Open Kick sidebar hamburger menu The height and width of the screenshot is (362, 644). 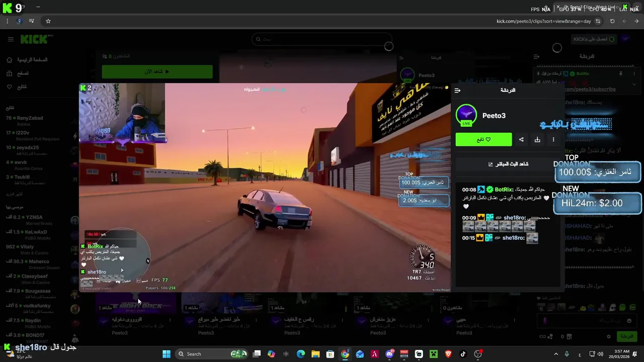click(11, 39)
